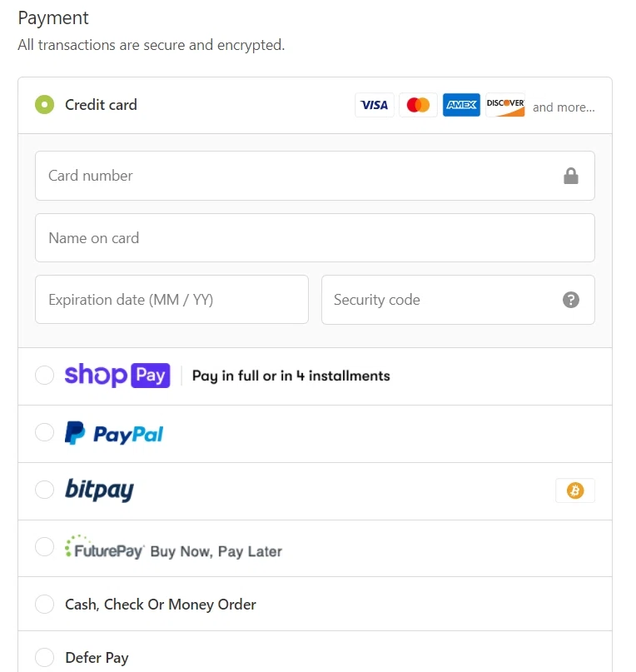
Task: Select PayPal as payment method
Action: click(45, 432)
